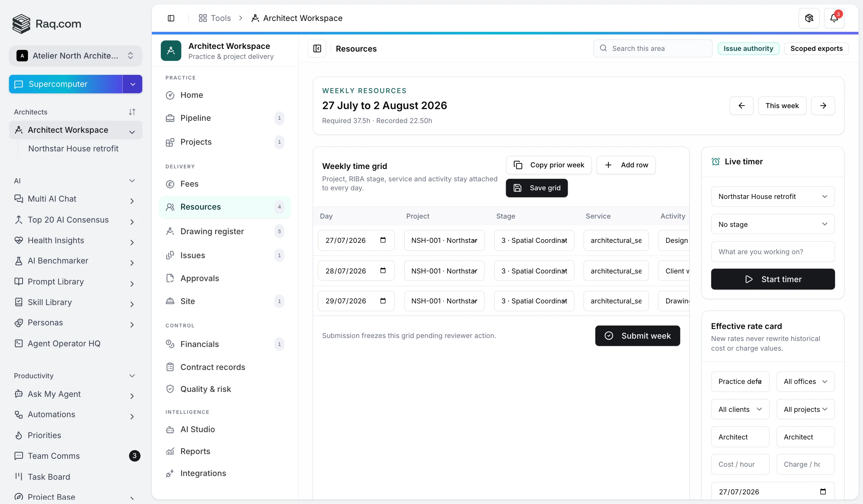
Task: Open Pipeline page
Action: (225, 118)
